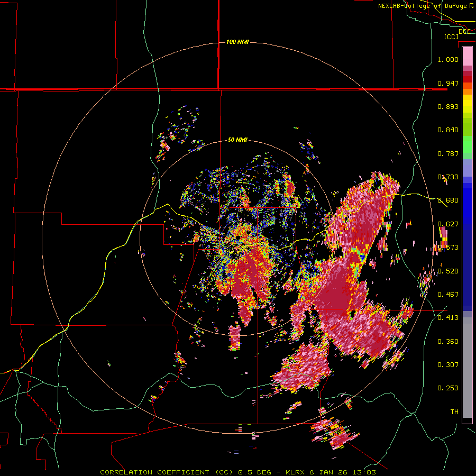This screenshot has height=476, width=476.
Task: Click the 0.520 legend value
Action: tap(448, 271)
